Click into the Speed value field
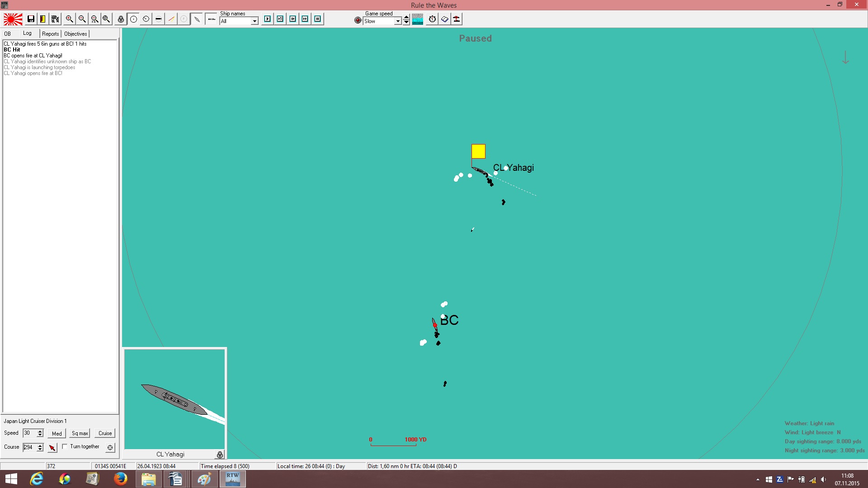This screenshot has height=488, width=868. 29,433
